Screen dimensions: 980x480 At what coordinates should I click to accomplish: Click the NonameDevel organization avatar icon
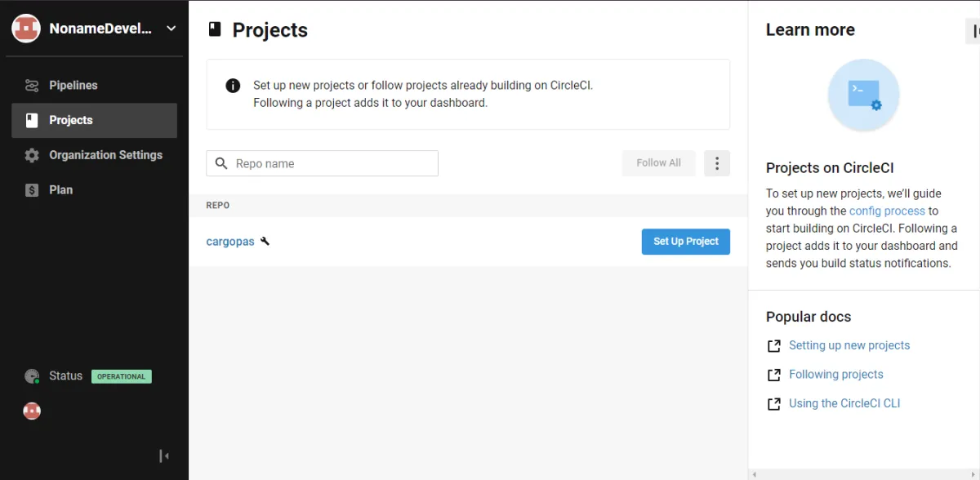click(x=26, y=29)
